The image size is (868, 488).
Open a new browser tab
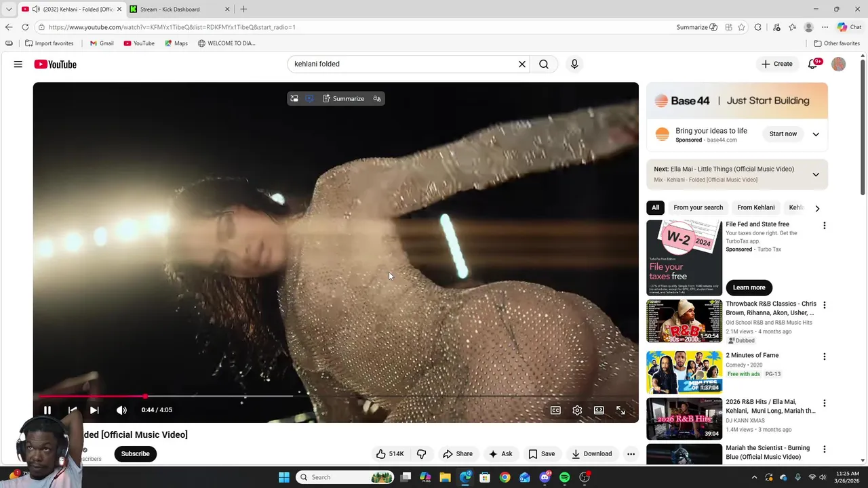coord(243,9)
